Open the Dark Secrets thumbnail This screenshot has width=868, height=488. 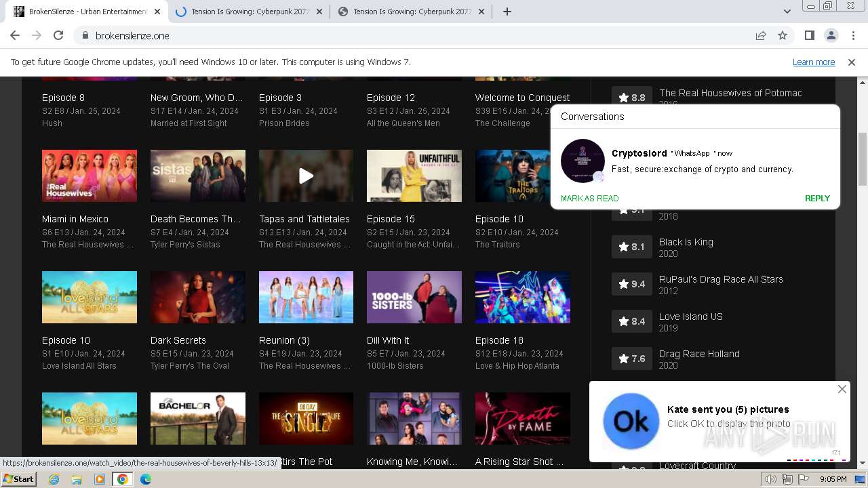pyautogui.click(x=198, y=298)
